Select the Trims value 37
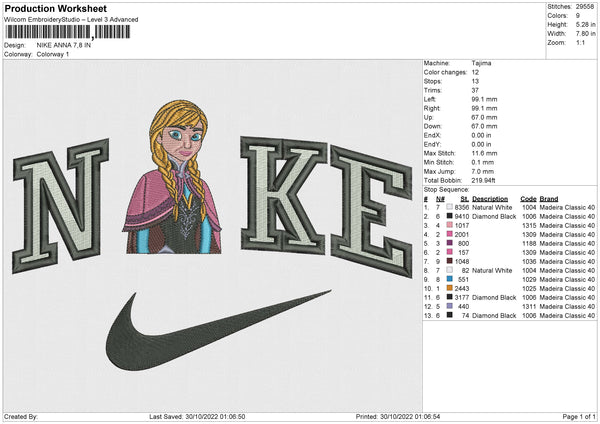 pos(475,90)
